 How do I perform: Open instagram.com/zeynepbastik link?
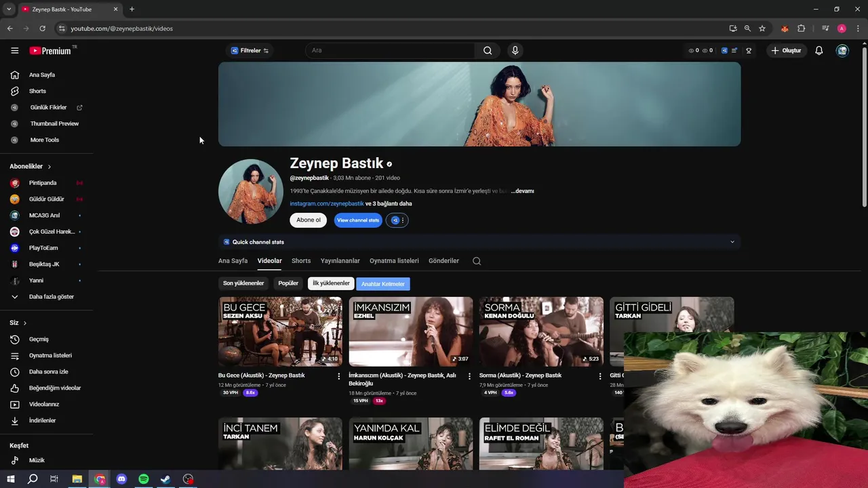point(327,203)
